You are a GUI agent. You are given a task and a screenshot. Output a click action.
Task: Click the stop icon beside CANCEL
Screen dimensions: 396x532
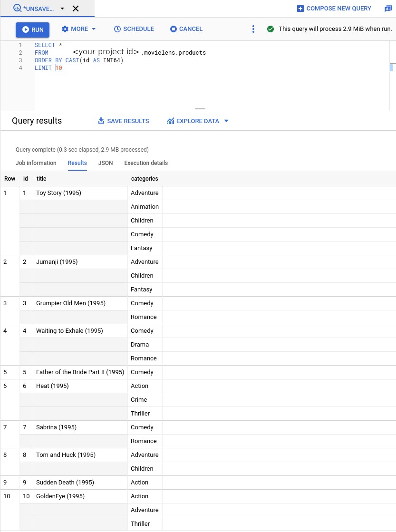[174, 29]
